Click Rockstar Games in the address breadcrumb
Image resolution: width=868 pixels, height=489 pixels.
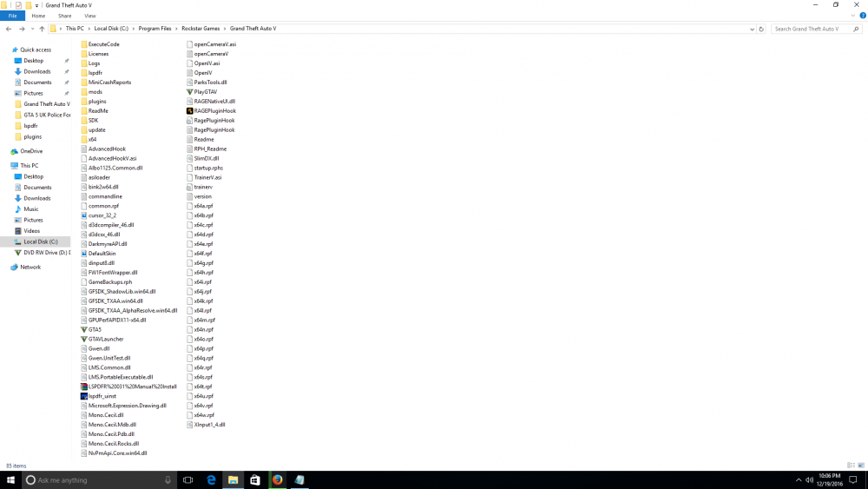201,29
